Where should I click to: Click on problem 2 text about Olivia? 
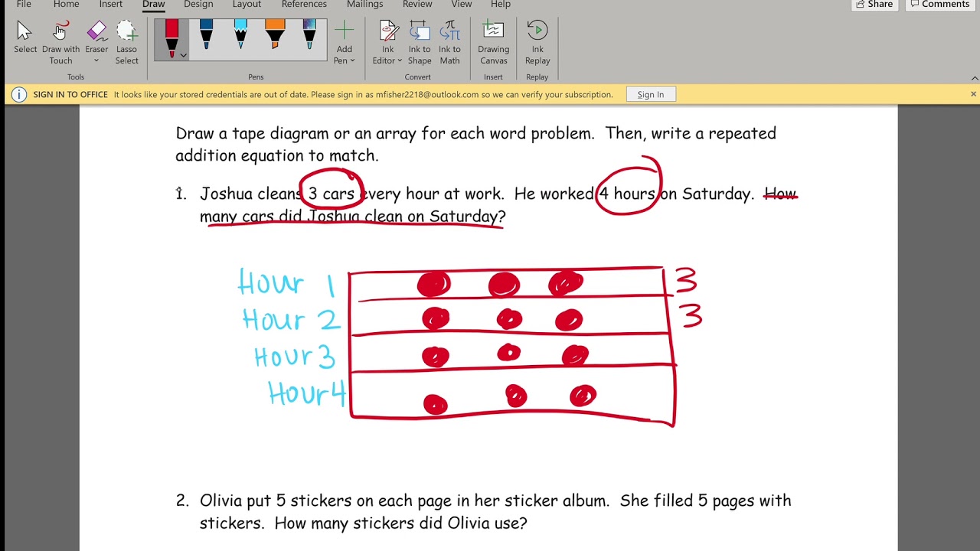(495, 512)
